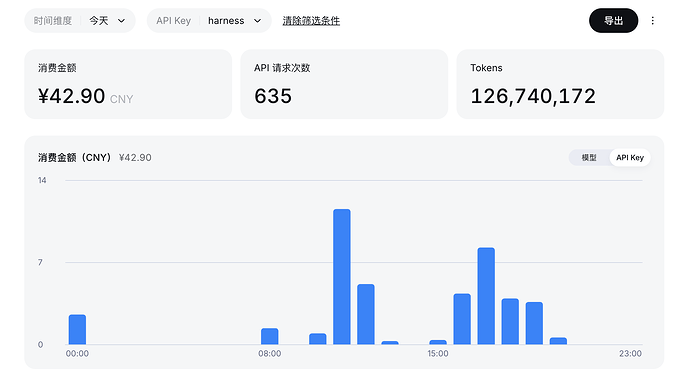Open the 时间维度 filter selector
Viewport: 690px width, 379px height.
tap(80, 21)
